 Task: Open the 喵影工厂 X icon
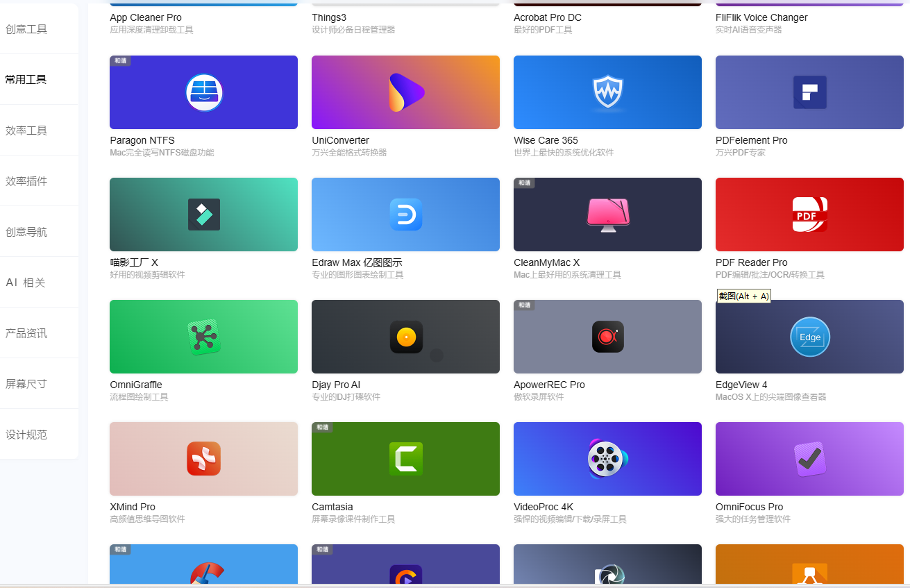click(x=204, y=215)
